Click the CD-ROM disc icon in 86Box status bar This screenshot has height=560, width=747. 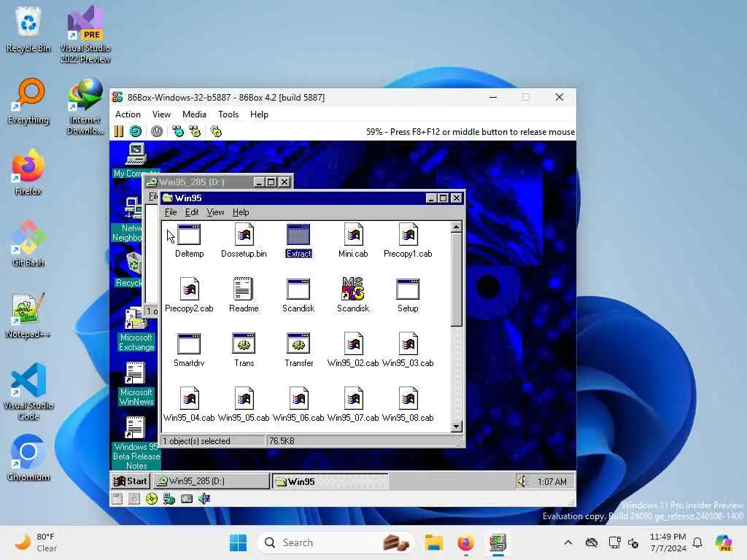(152, 499)
